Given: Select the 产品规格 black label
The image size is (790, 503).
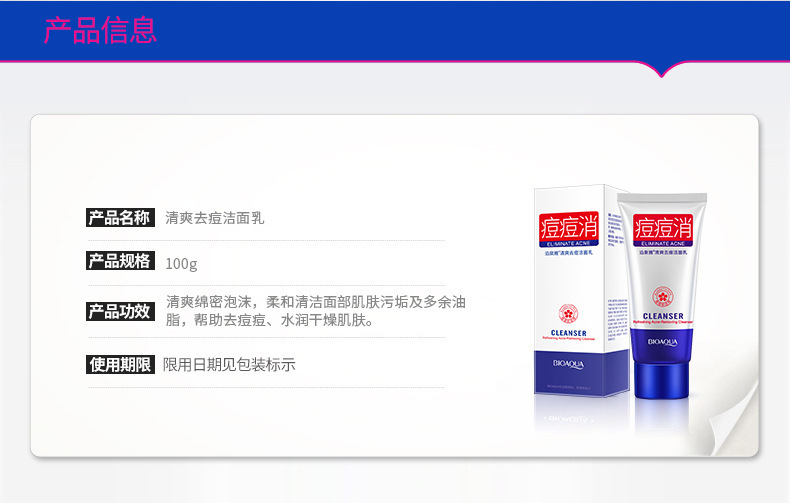Looking at the screenshot, I should pos(120,261).
